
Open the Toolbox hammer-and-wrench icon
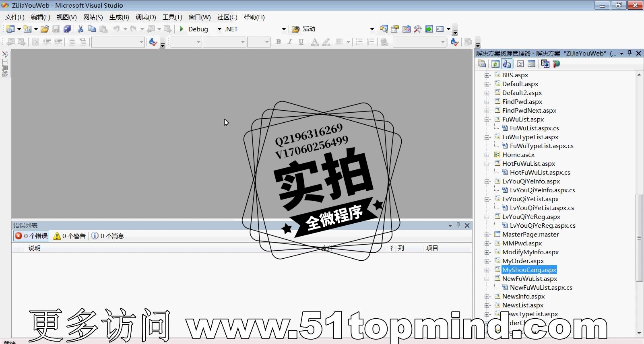click(418, 29)
